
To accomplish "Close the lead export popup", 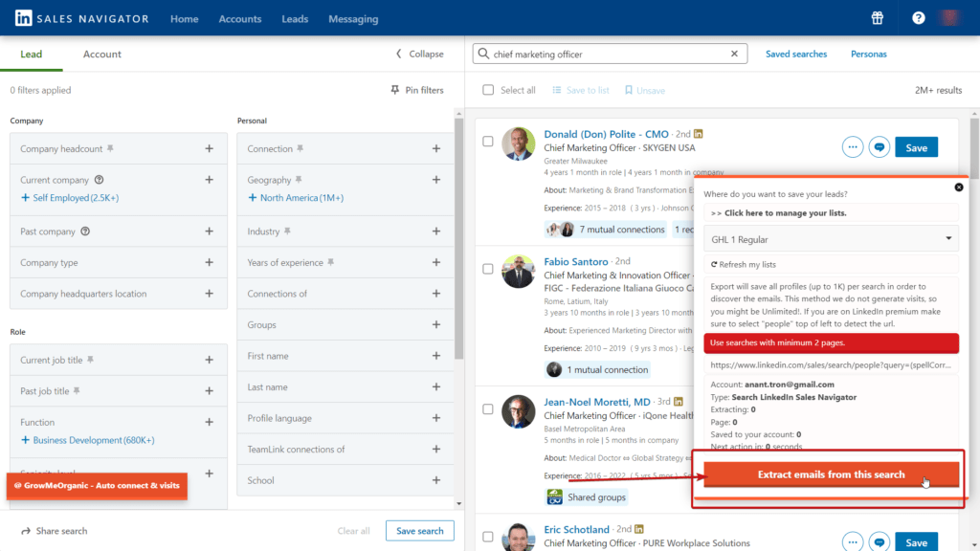I will (959, 187).
